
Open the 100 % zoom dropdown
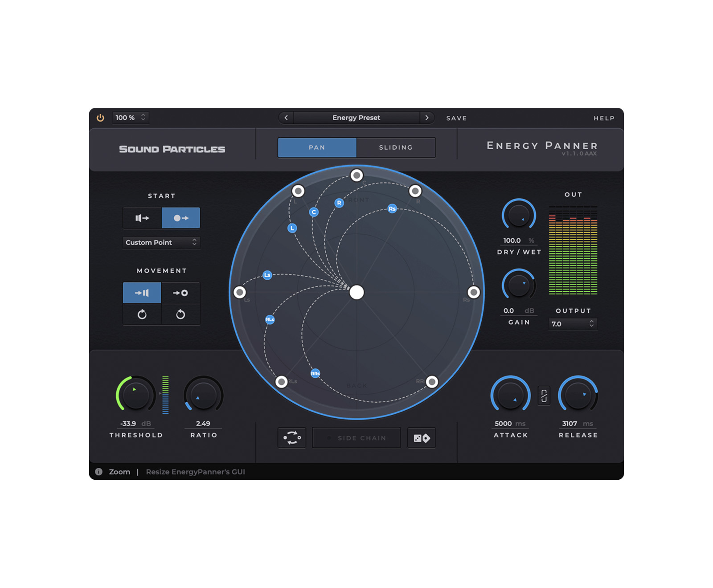(130, 118)
